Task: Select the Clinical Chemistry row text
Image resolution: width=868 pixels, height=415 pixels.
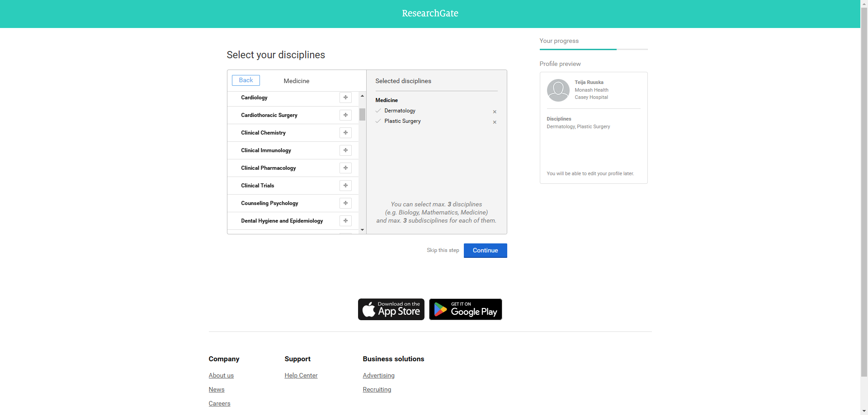Action: click(263, 133)
